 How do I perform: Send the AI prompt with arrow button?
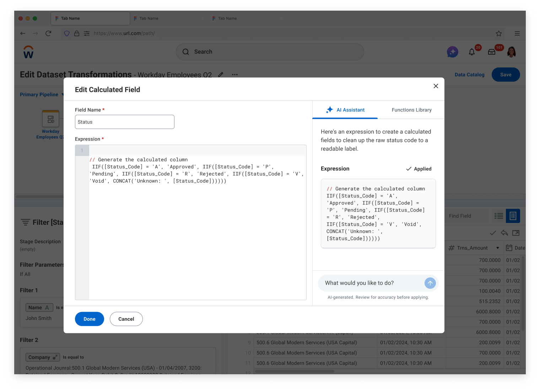click(x=430, y=283)
